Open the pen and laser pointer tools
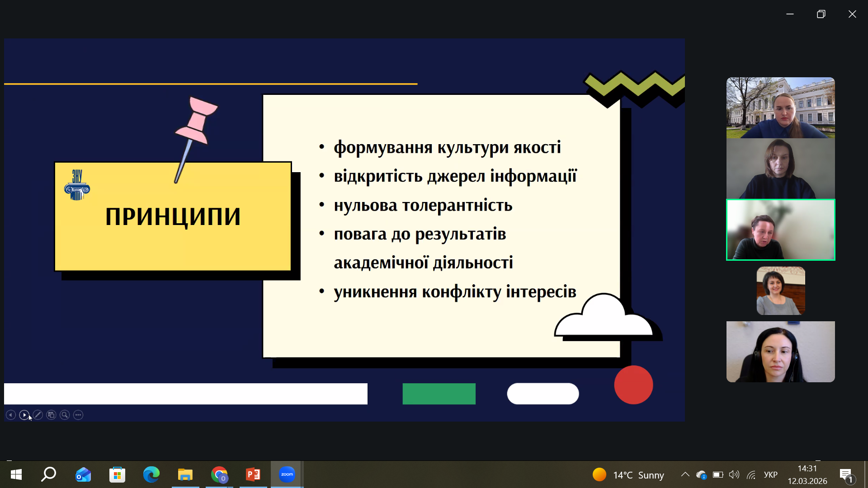Image resolution: width=868 pixels, height=488 pixels. [x=38, y=415]
